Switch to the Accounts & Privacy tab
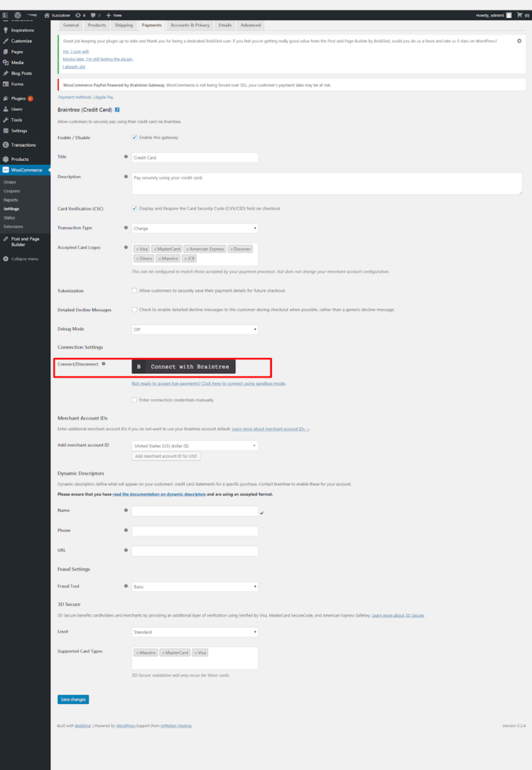Screen dimensions: 532x770 pos(190,25)
